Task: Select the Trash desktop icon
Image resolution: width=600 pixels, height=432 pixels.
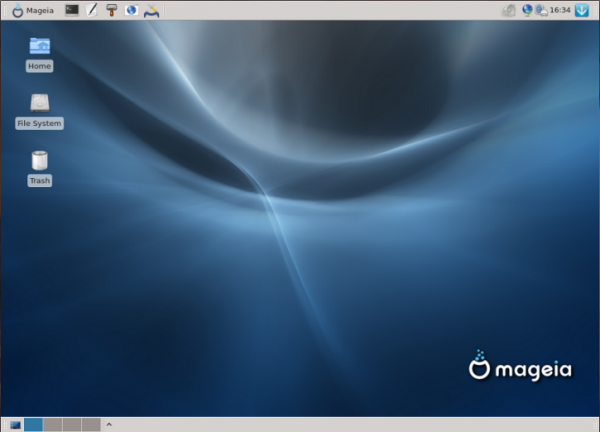Action: [x=39, y=168]
